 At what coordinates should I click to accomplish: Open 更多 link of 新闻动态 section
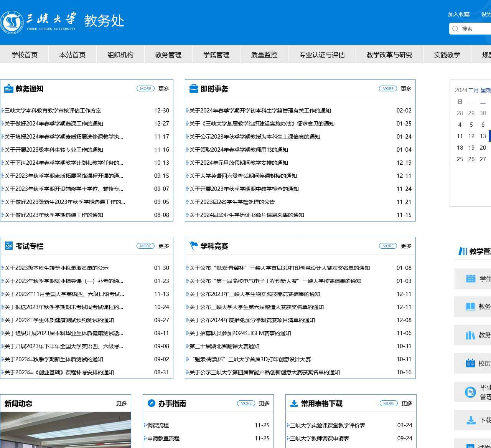(x=122, y=403)
